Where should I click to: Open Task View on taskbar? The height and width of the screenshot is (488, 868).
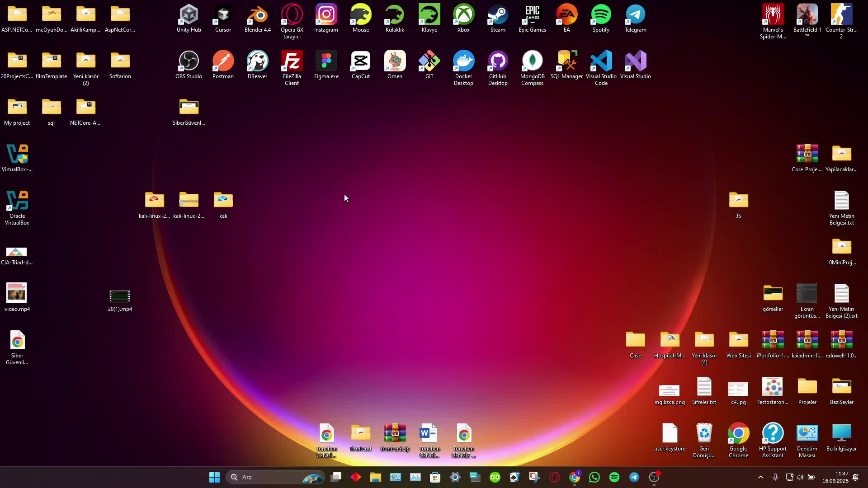[336, 477]
